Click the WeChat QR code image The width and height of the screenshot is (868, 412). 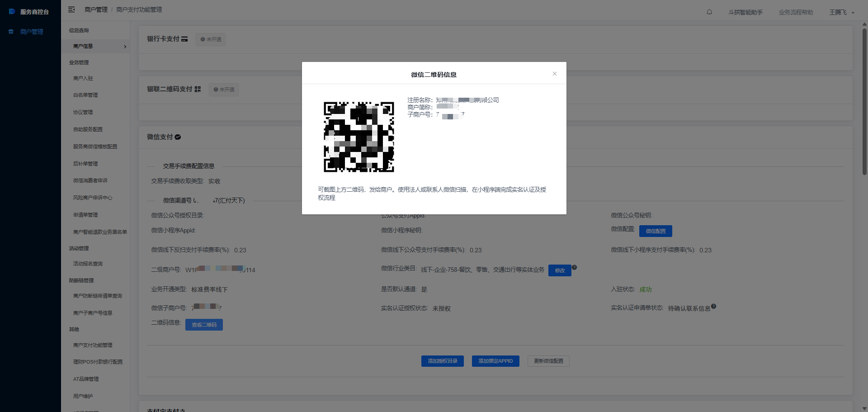[x=359, y=137]
